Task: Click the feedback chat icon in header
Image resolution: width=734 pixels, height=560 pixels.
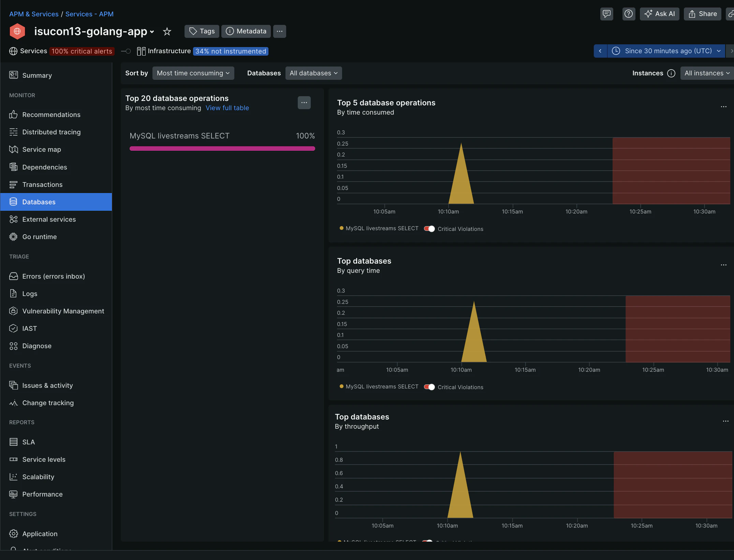Action: [x=606, y=14]
